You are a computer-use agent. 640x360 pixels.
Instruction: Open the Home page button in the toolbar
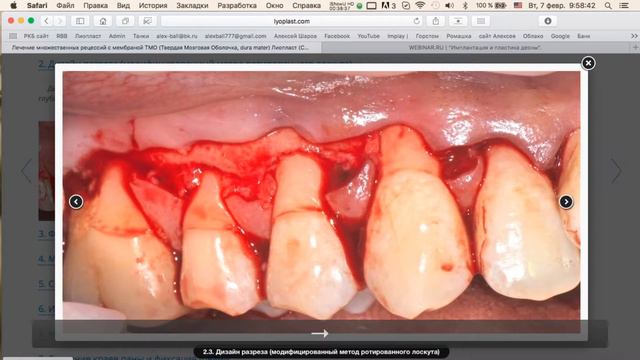click(103, 21)
